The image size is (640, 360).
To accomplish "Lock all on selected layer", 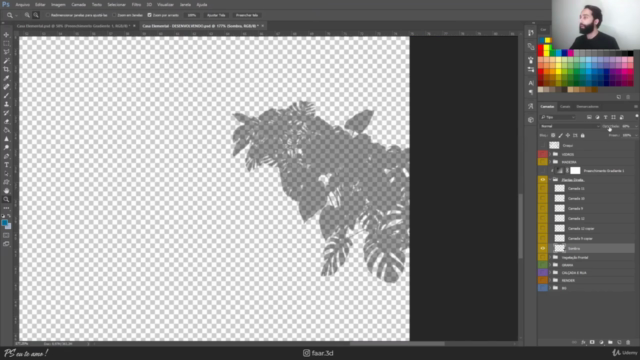I will pos(582,136).
